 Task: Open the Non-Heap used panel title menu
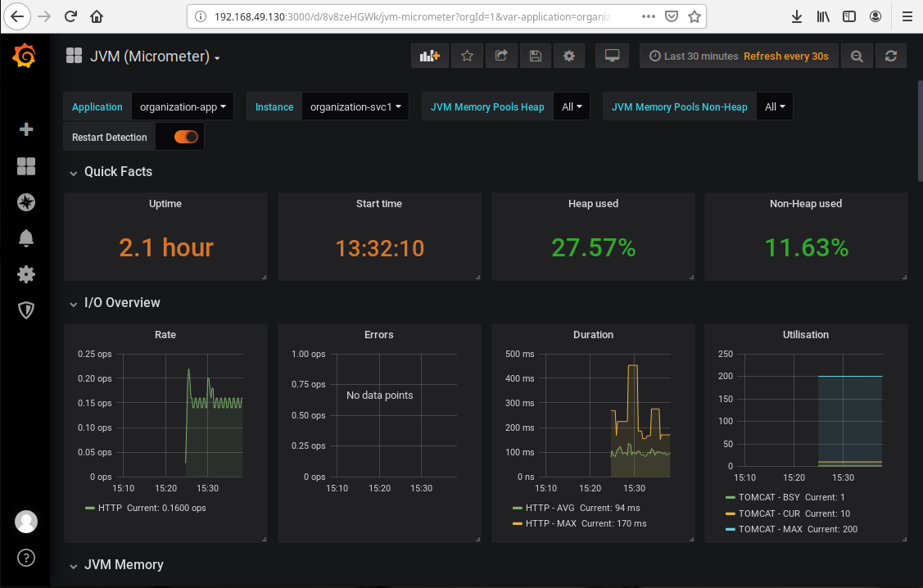(x=806, y=204)
